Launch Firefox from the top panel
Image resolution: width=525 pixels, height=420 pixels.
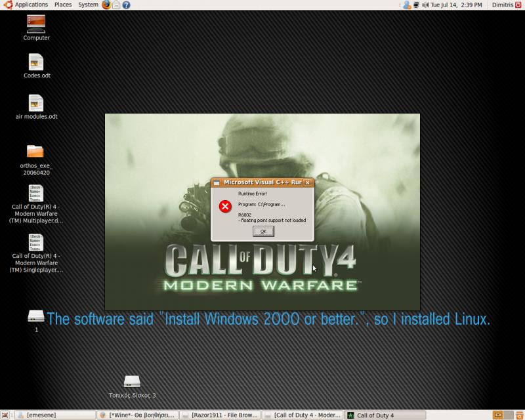(x=106, y=5)
